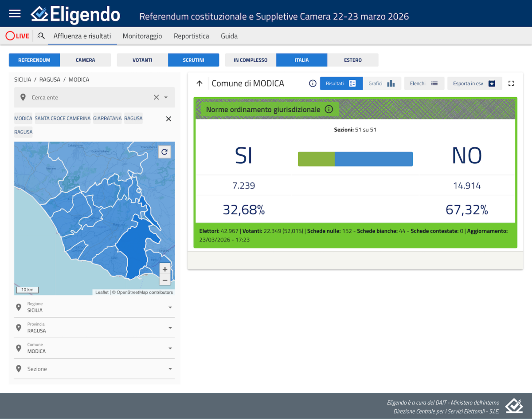
Task: Click the Elenchi button
Action: click(424, 83)
